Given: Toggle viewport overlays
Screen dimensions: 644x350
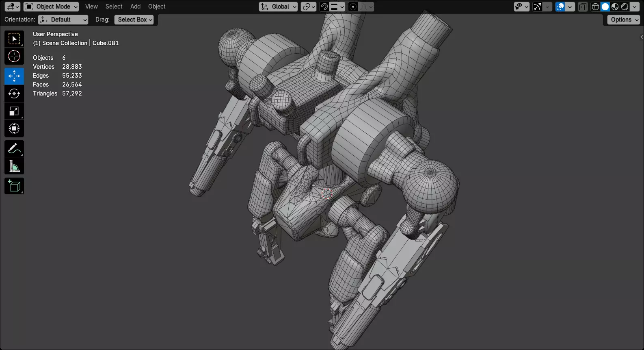Looking at the screenshot, I should 560,7.
